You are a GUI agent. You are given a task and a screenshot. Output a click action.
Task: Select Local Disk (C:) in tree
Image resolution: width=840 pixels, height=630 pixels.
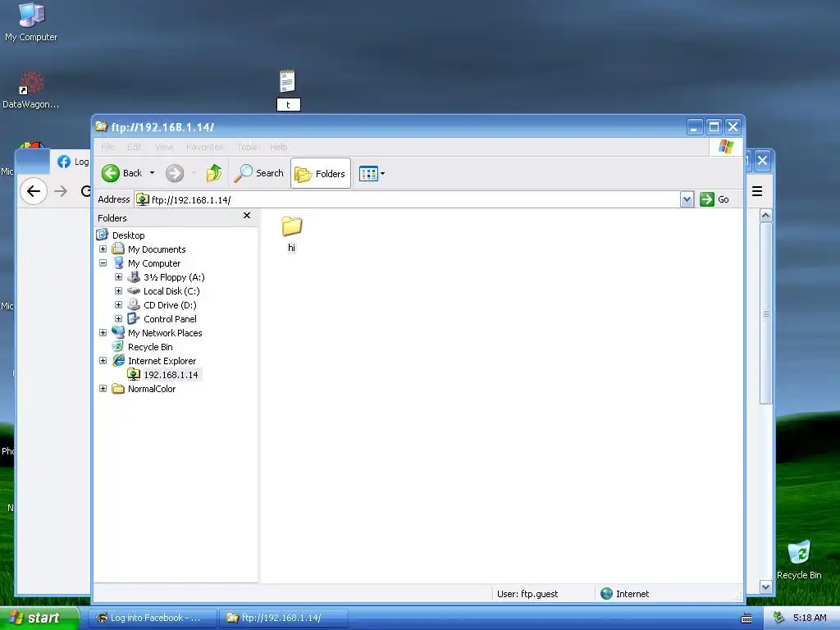171,291
